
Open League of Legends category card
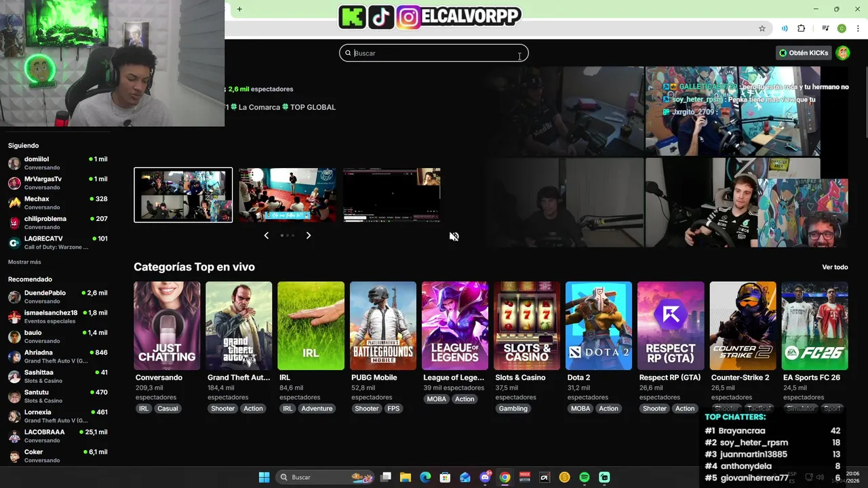coord(455,326)
